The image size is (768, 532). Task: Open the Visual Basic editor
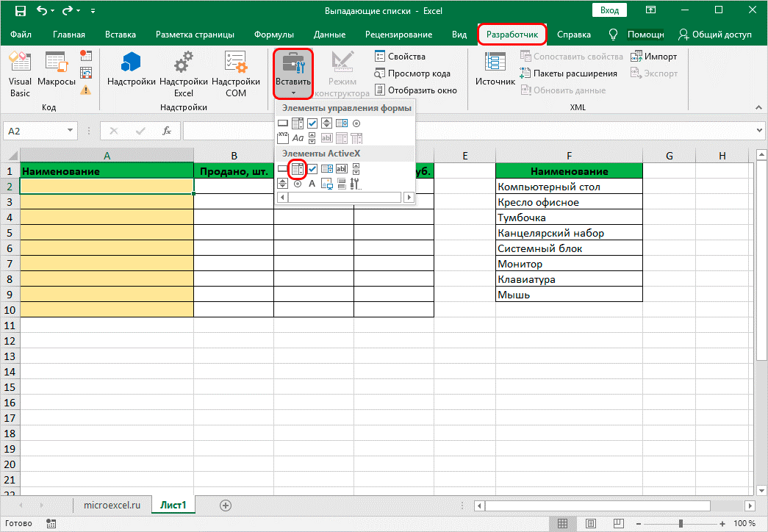point(20,75)
